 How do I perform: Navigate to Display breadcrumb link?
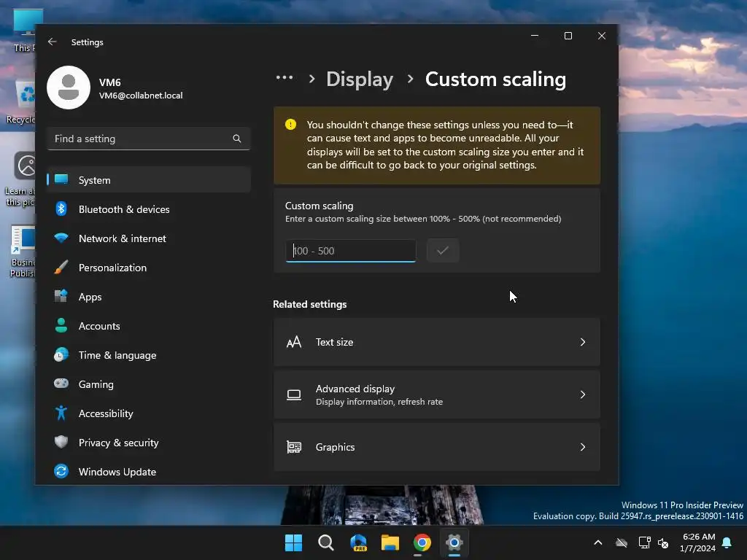(x=360, y=79)
